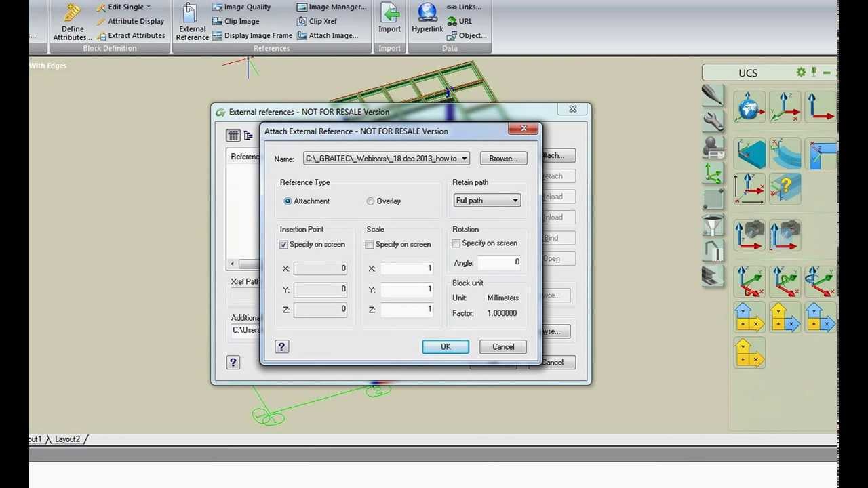The width and height of the screenshot is (868, 488).
Task: Click the Angle input field
Action: 498,262
